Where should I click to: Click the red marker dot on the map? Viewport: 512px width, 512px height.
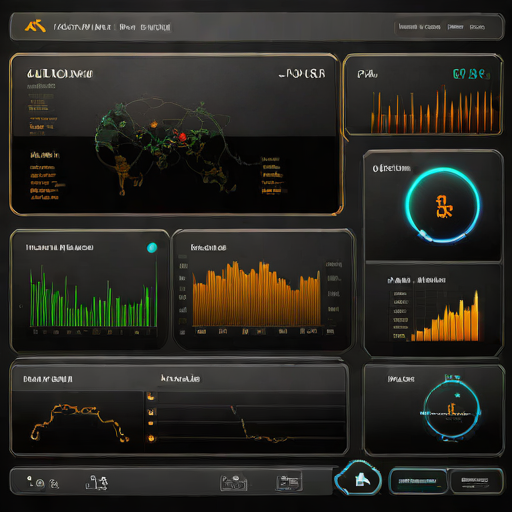[x=182, y=137]
